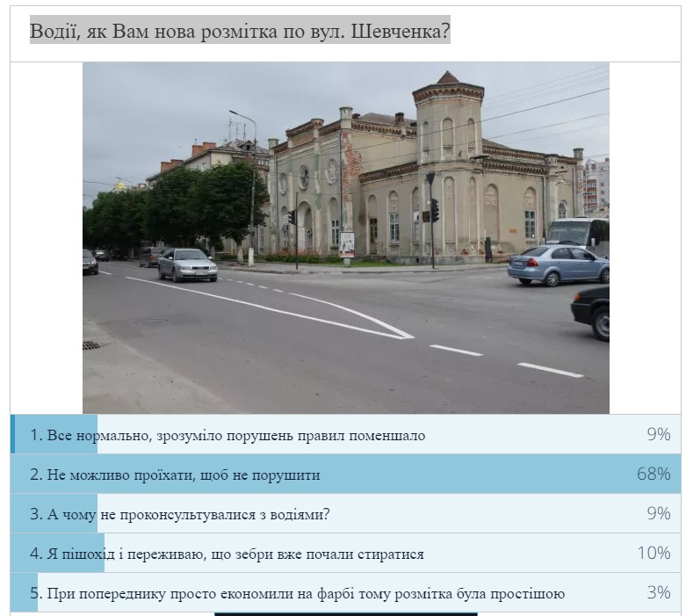The width and height of the screenshot is (686, 616).
Task: Select option 'А чому не проконсультувалися з водіями?'
Action: 345,513
